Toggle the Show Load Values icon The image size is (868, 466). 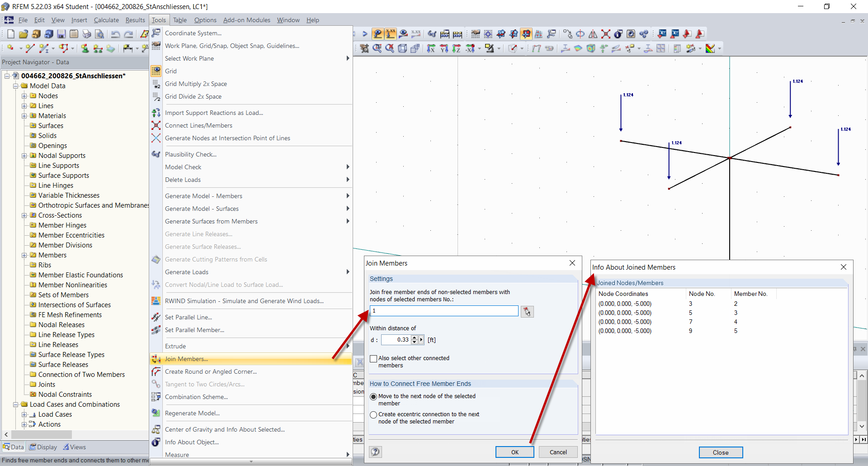[391, 34]
